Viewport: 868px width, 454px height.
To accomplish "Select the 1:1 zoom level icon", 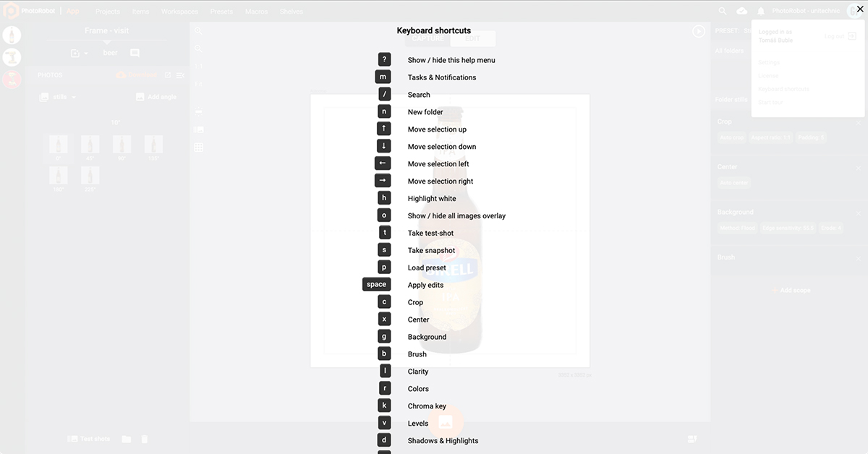I will click(199, 66).
